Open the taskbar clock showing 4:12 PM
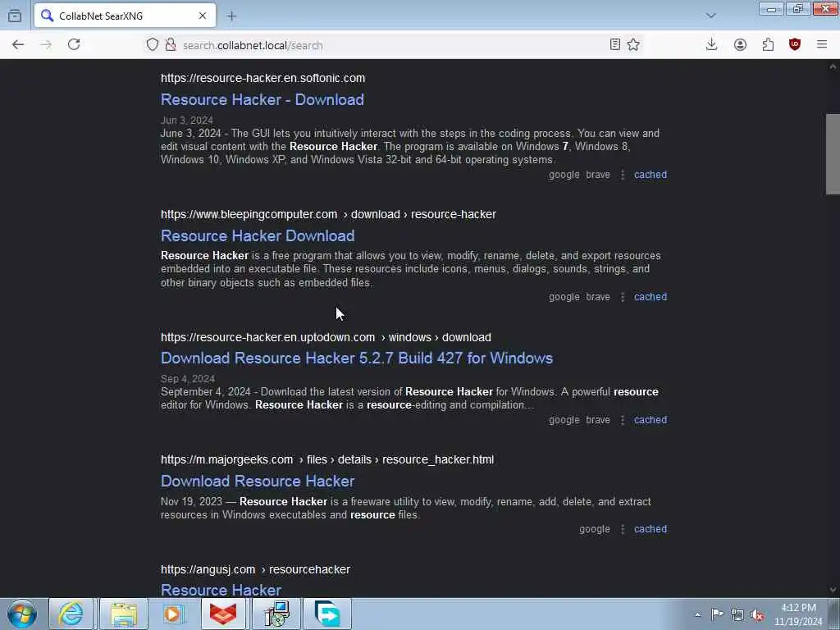The width and height of the screenshot is (840, 630). [798, 614]
